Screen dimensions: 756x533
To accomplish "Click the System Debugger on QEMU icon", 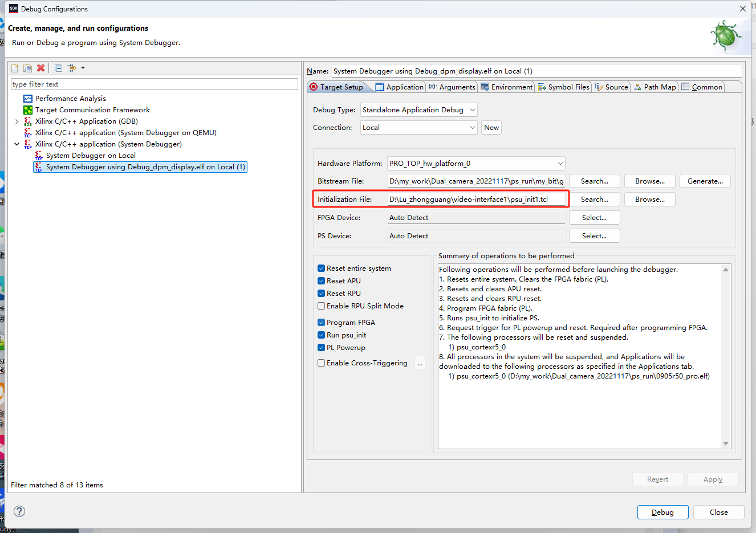I will [x=28, y=133].
